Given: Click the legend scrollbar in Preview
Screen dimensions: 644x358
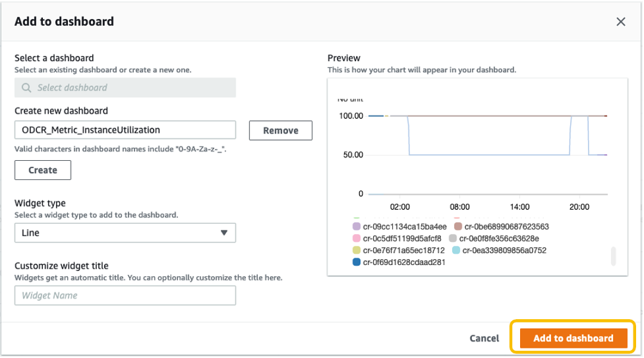Looking at the screenshot, I should [x=614, y=256].
